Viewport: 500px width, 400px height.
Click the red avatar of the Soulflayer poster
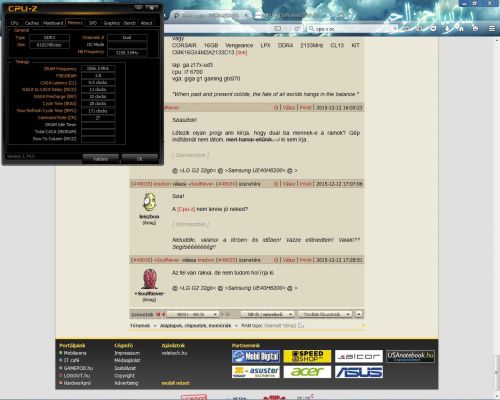pos(149,279)
